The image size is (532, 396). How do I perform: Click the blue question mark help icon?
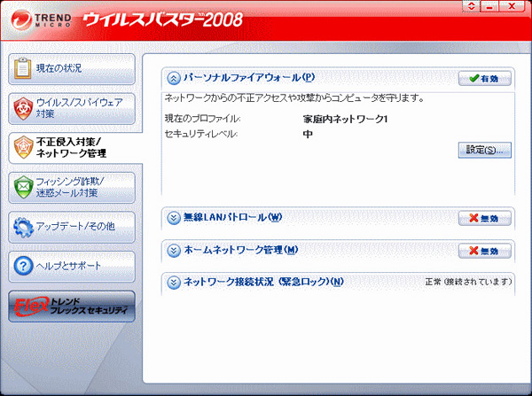pyautogui.click(x=23, y=266)
